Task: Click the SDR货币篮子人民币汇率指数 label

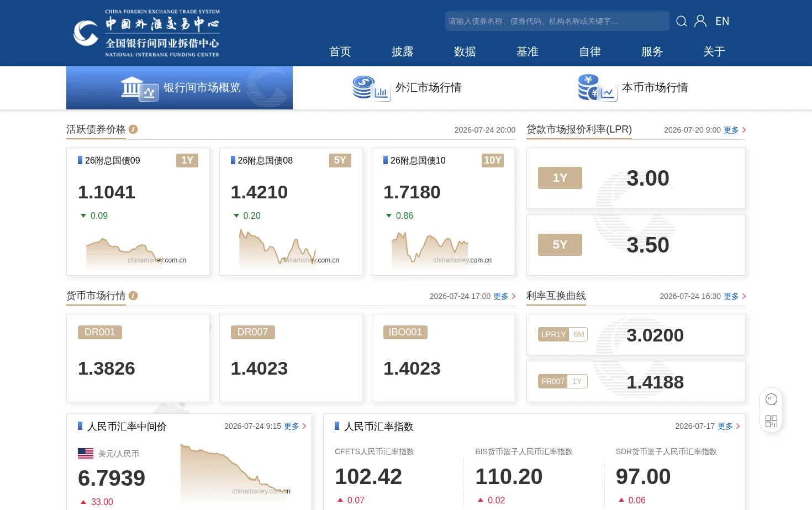Action: [666, 451]
